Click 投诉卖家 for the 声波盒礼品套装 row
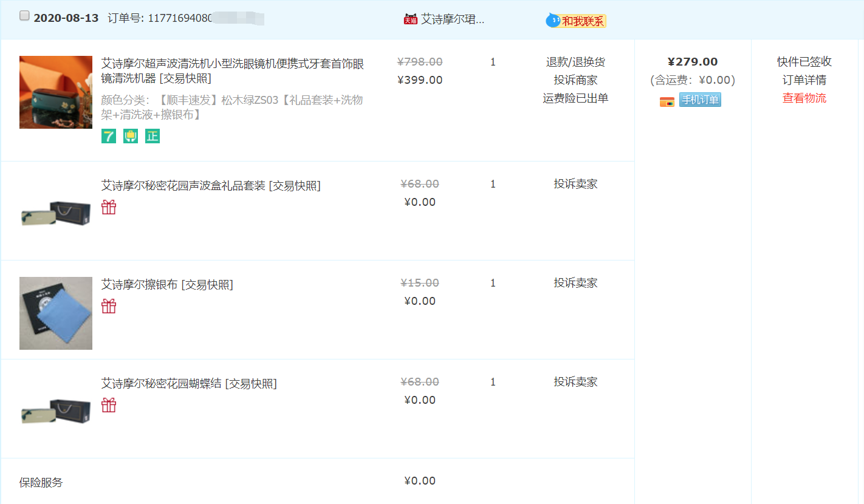The width and height of the screenshot is (864, 504). click(x=575, y=184)
